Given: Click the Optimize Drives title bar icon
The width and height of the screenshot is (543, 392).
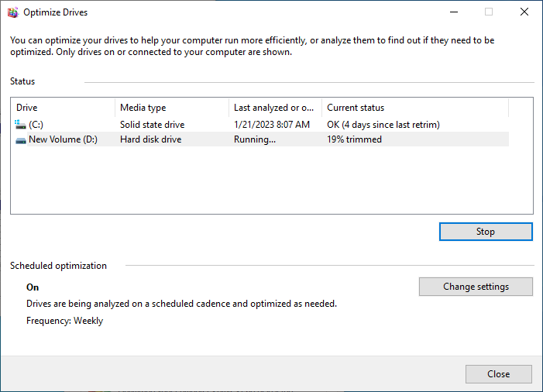Looking at the screenshot, I should [x=12, y=12].
